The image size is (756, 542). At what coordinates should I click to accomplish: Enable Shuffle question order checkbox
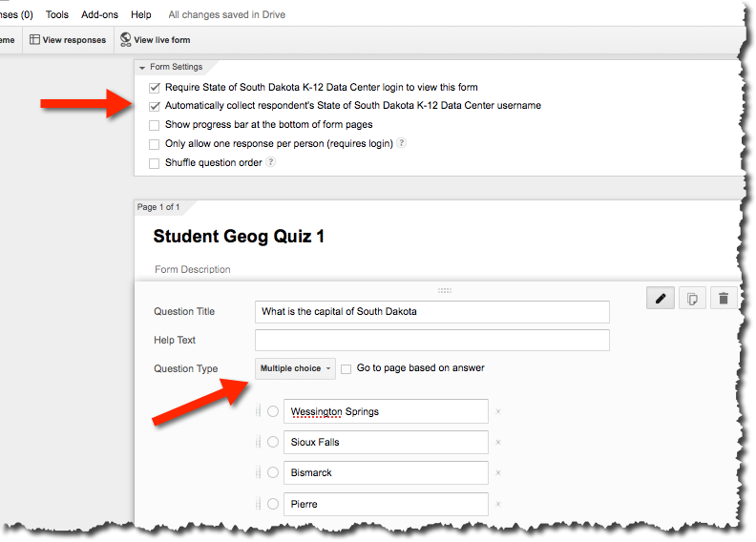[x=155, y=163]
